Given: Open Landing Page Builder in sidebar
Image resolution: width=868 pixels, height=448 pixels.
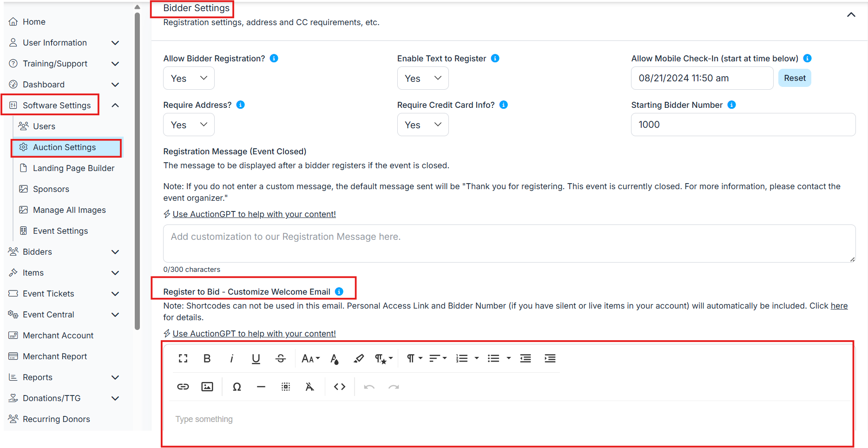Looking at the screenshot, I should pyautogui.click(x=73, y=168).
